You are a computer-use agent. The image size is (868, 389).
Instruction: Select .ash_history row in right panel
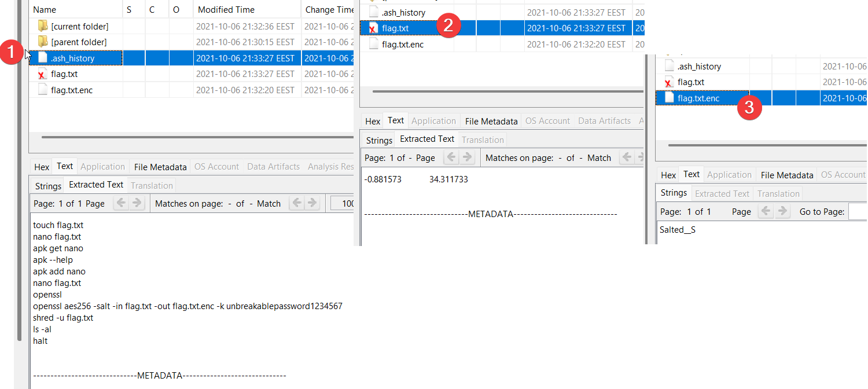tap(699, 67)
